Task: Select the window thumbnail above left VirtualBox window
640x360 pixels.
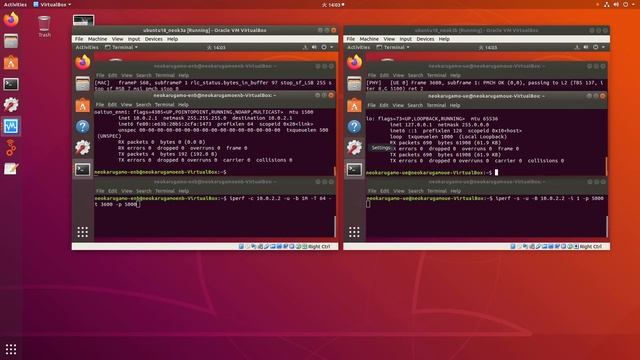Action: (84, 20)
